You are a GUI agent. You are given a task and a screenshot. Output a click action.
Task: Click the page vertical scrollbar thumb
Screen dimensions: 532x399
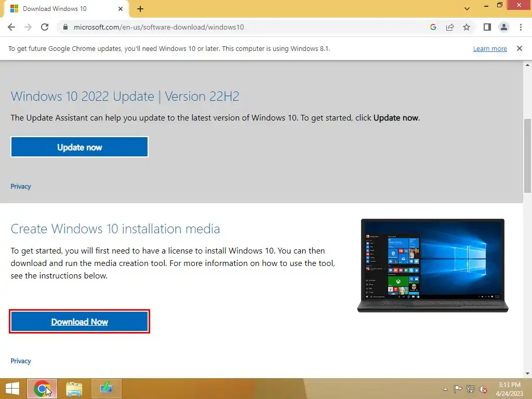(528, 155)
